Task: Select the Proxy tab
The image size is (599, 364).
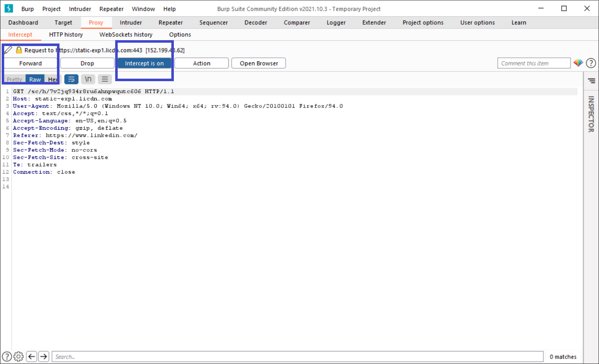Action: (x=96, y=23)
